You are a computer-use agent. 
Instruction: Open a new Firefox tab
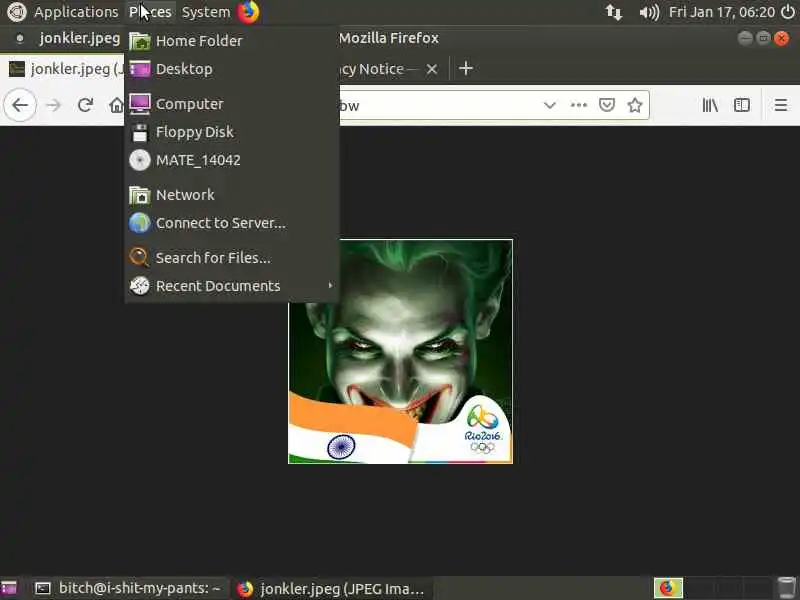click(466, 68)
